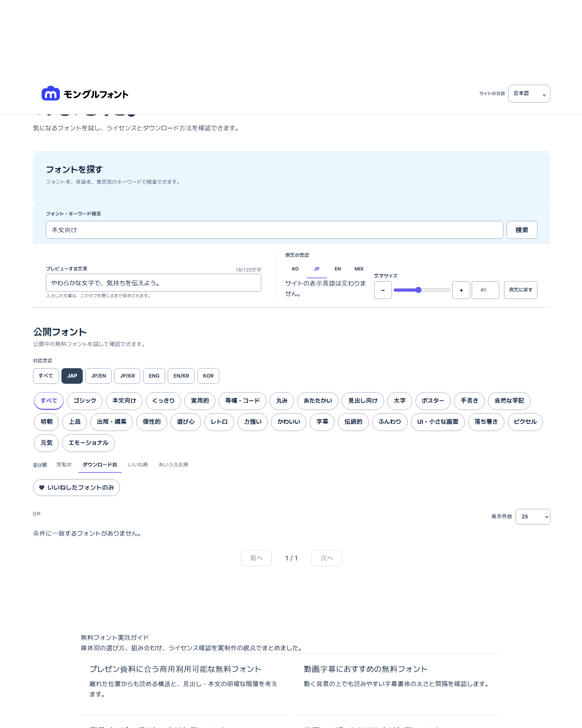Click the 例文に戻す reset button
This screenshot has height=728, width=582.
pyautogui.click(x=520, y=290)
